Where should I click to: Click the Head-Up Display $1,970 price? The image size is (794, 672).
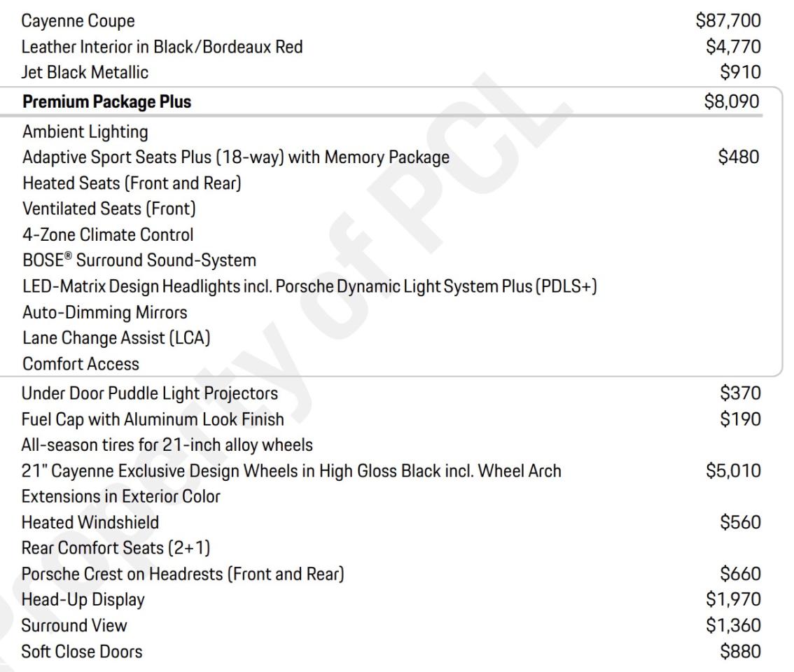(x=733, y=599)
